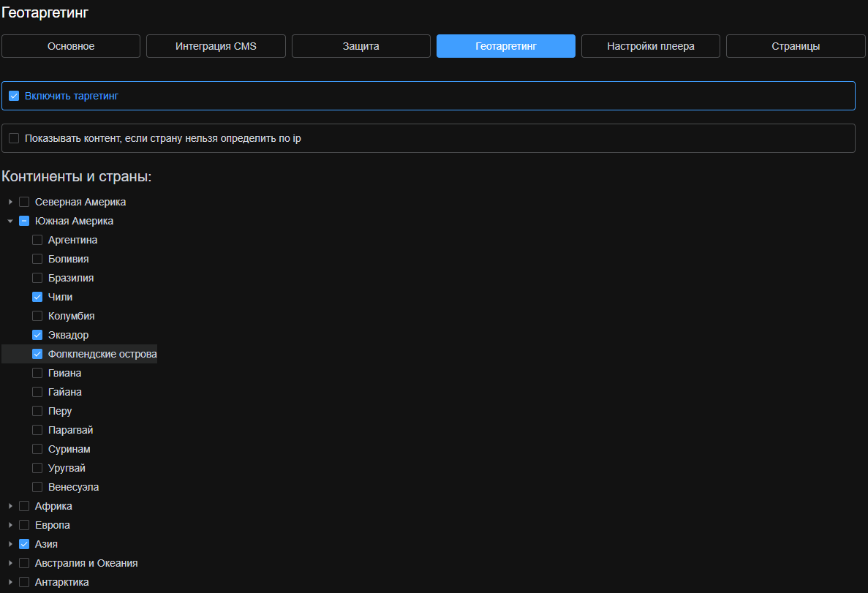Open the Защита tab
This screenshot has height=593, width=868.
(x=361, y=46)
